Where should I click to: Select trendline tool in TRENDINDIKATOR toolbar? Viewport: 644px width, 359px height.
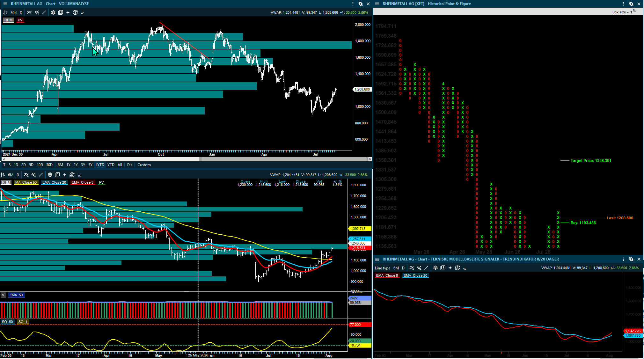[x=426, y=268]
